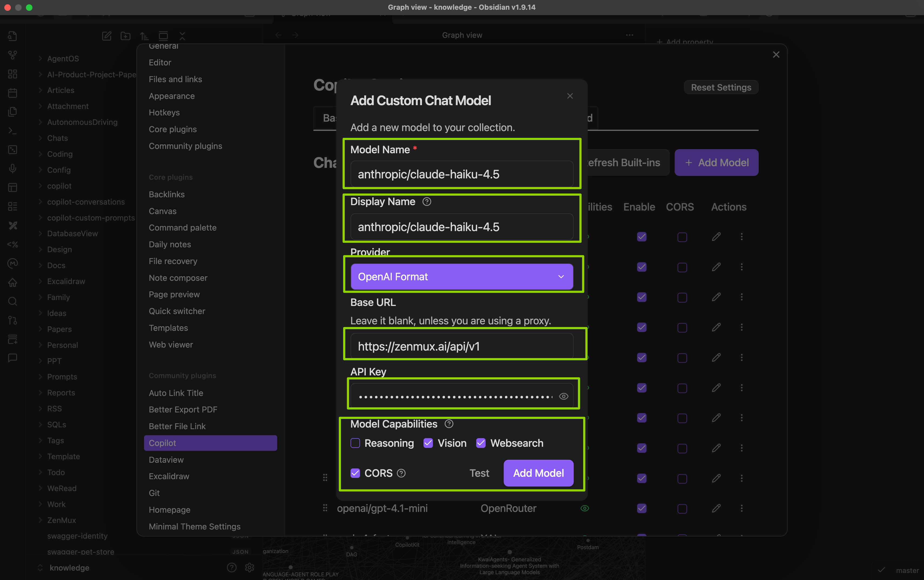The image size is (924, 580).
Task: Click Reset Settings button
Action: (x=721, y=88)
